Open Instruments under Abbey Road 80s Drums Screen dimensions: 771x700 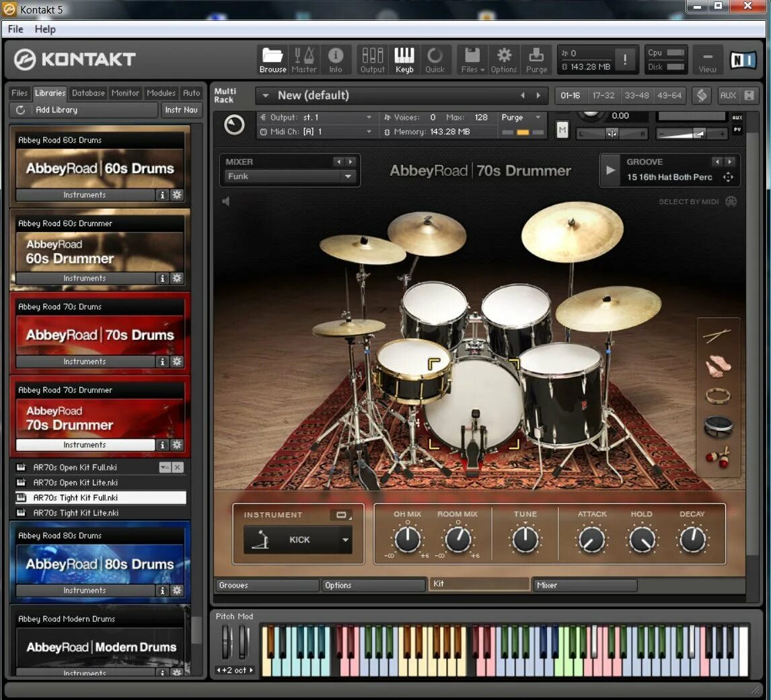pos(85,590)
